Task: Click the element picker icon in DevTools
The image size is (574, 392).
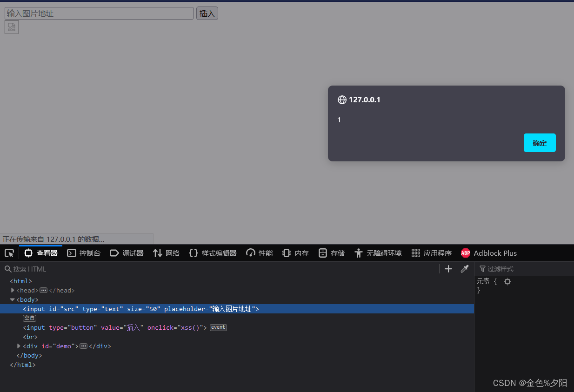Action: tap(9, 253)
